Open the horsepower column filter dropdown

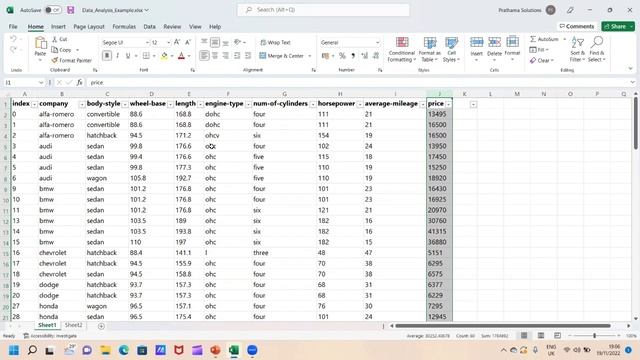360,104
